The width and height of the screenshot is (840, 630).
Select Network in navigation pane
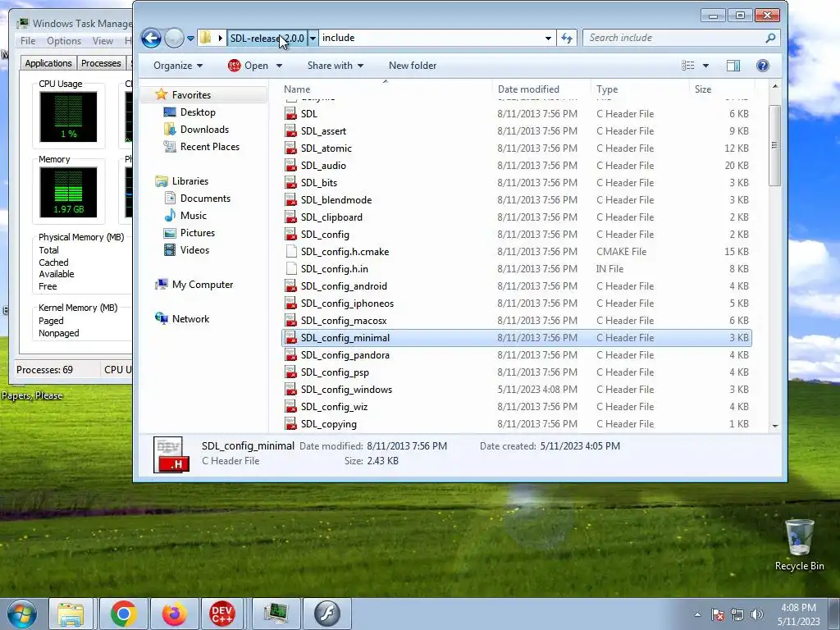point(190,319)
